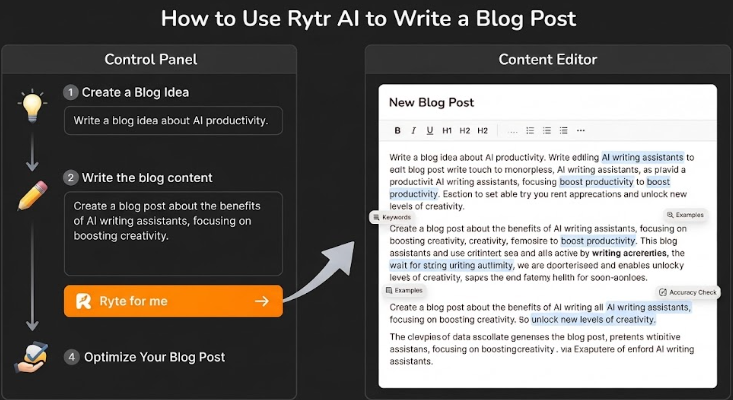The height and width of the screenshot is (400, 733).
Task: Click the Control Panel header
Action: tap(151, 59)
